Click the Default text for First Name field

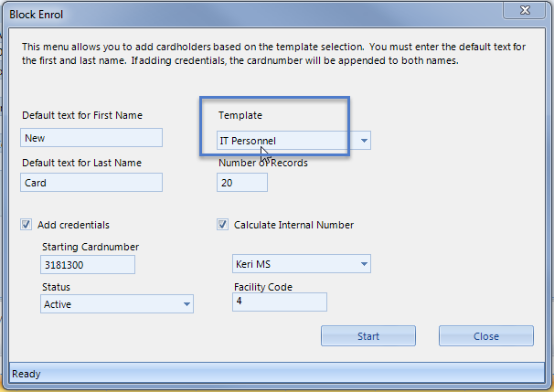coord(91,138)
